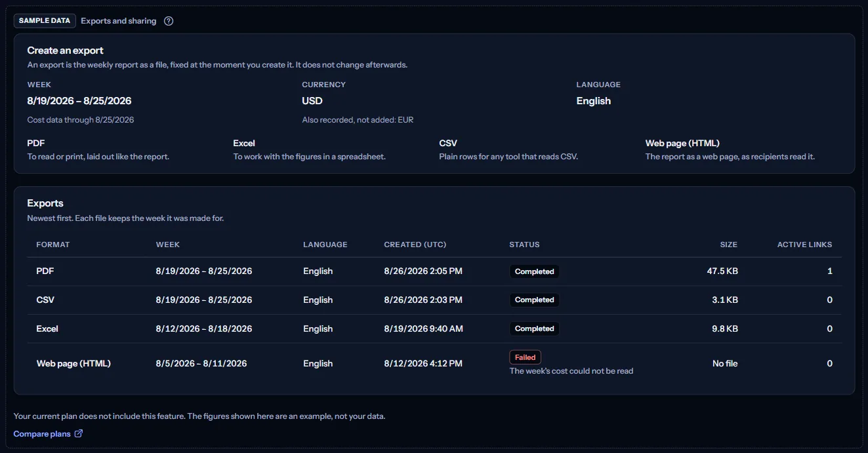Screen dimensions: 868x453
Task: Select the English language value in Create an export
Action: 594,101
